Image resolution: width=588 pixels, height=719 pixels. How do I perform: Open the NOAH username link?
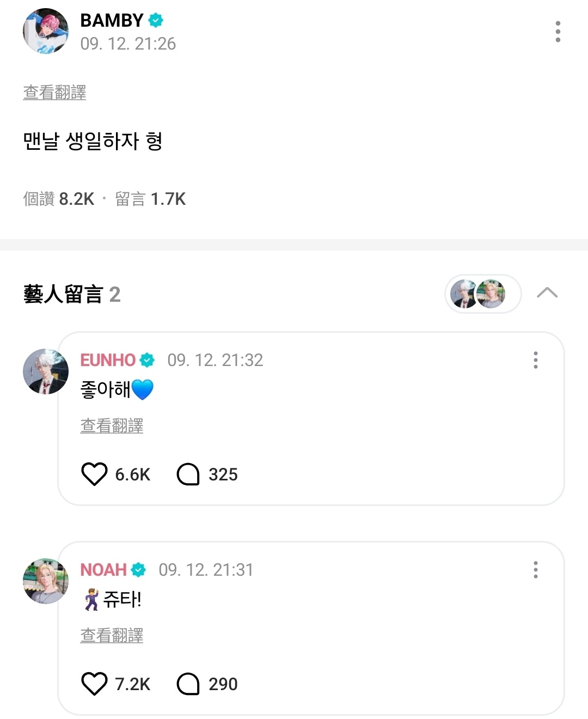point(103,570)
